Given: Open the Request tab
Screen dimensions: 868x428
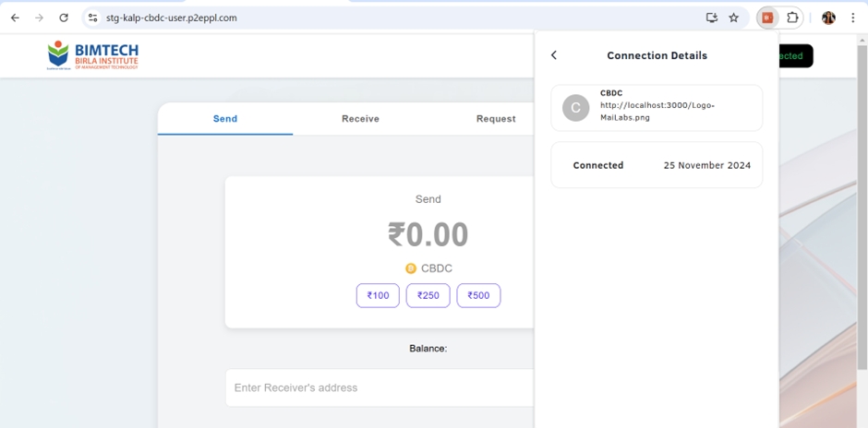Looking at the screenshot, I should (x=496, y=119).
